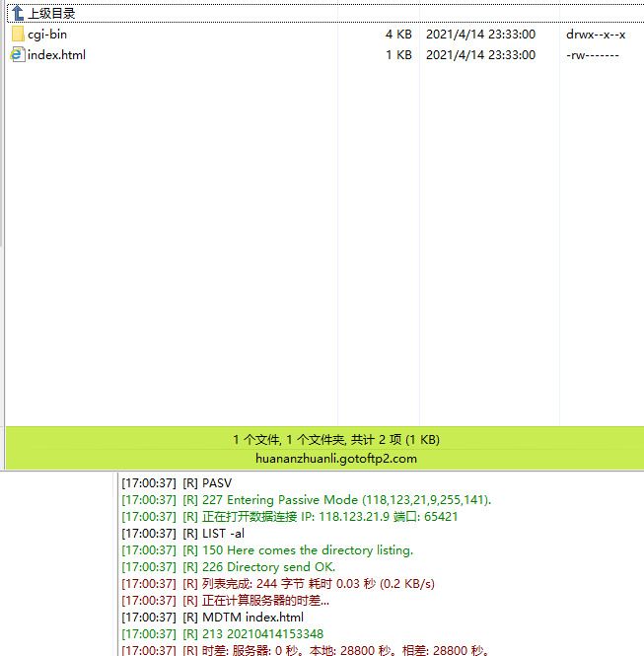The width and height of the screenshot is (644, 656).
Task: Click the parent directory up-arrow icon
Action: point(18,13)
